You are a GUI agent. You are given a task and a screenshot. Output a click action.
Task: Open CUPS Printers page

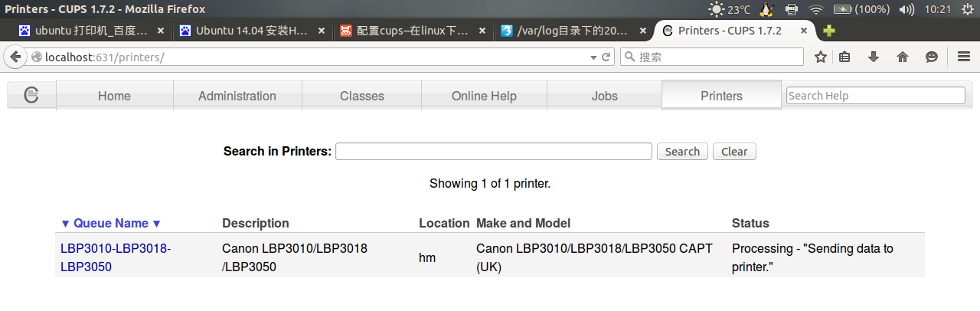pyautogui.click(x=721, y=96)
